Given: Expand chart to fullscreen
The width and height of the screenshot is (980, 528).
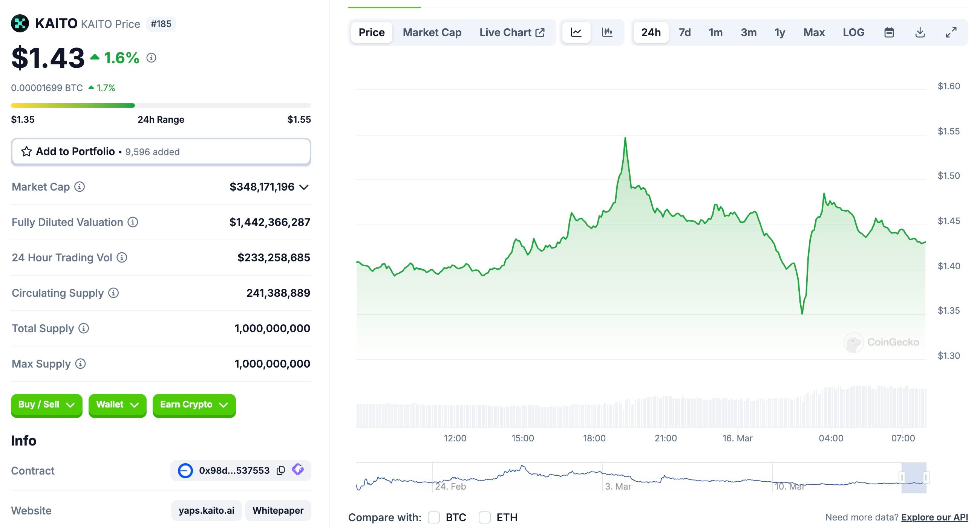Looking at the screenshot, I should pyautogui.click(x=951, y=32).
